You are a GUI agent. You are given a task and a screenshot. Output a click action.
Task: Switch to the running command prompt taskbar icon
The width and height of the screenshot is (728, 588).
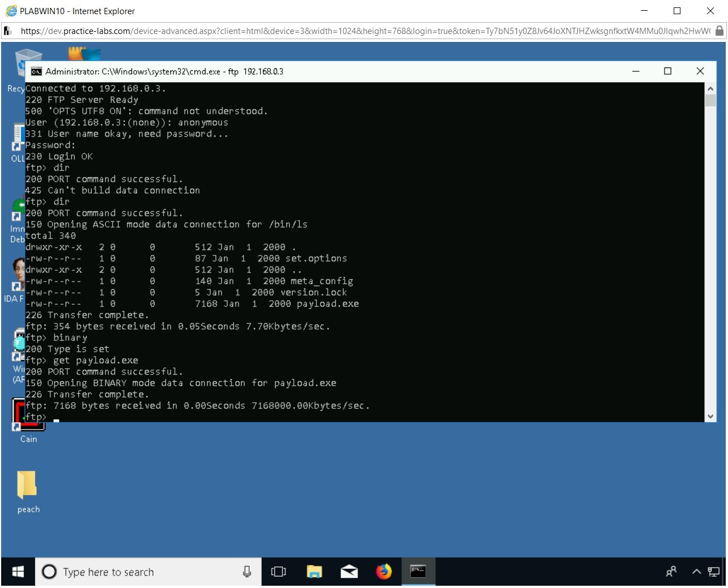point(418,572)
